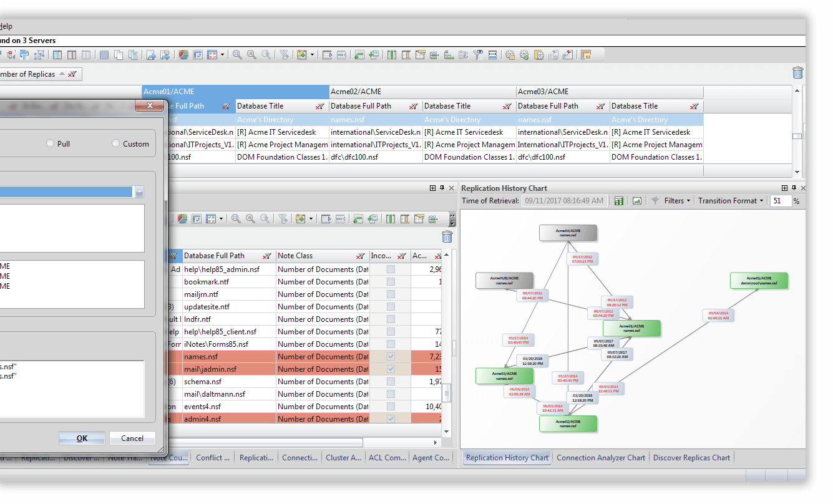The width and height of the screenshot is (833, 504).
Task: Open dropdown arrow beside top toolbar grid icon
Action: [222, 55]
